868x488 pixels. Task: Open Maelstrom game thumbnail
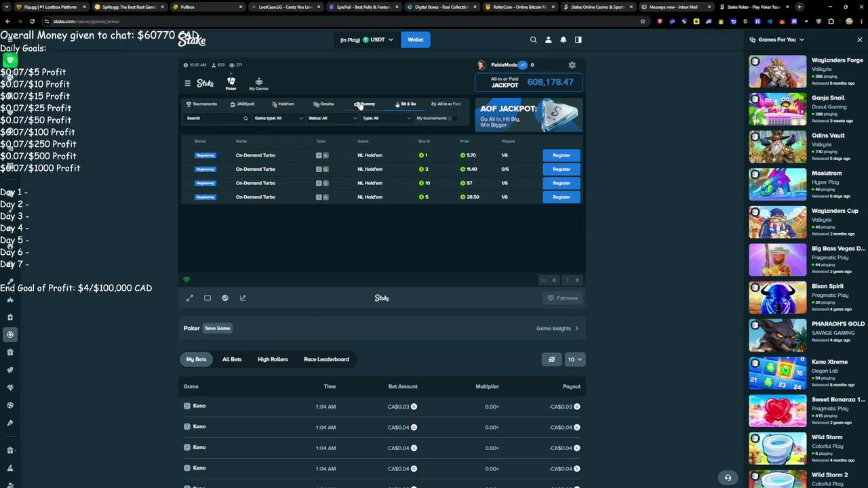point(777,185)
